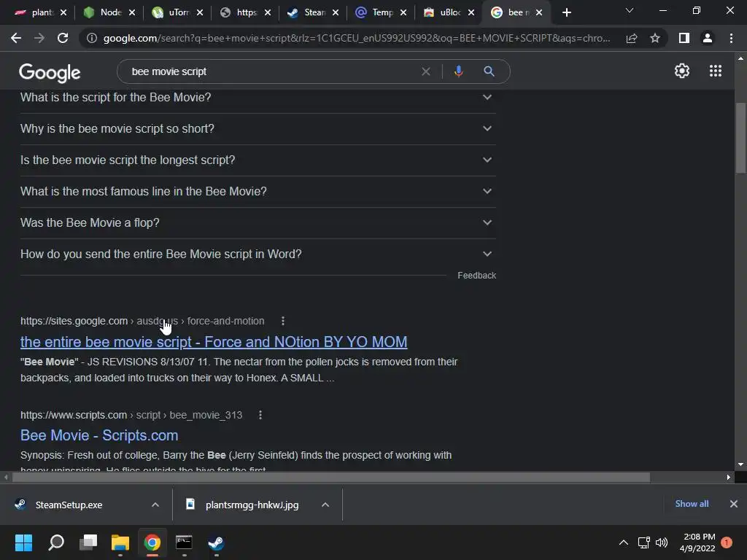The width and height of the screenshot is (747, 560).
Task: Open the Chrome profile icon
Action: pos(708,38)
